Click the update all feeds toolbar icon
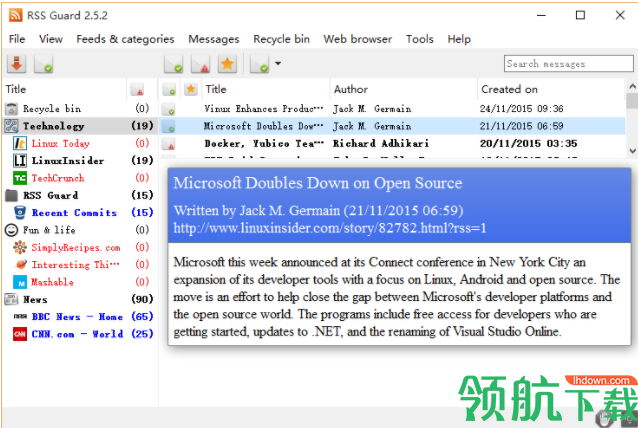The image size is (638, 428). click(16, 64)
